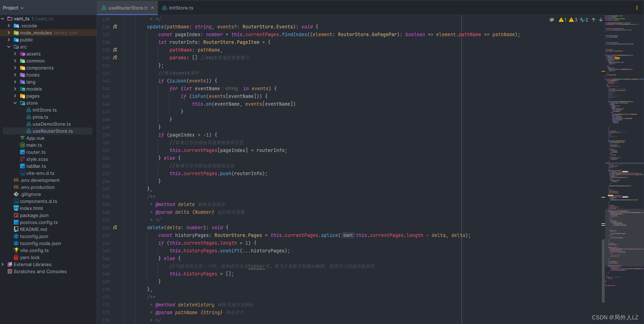Viewport: 644px width, 324px height.
Task: Close the useRouterStore.ts tab
Action: point(152,8)
